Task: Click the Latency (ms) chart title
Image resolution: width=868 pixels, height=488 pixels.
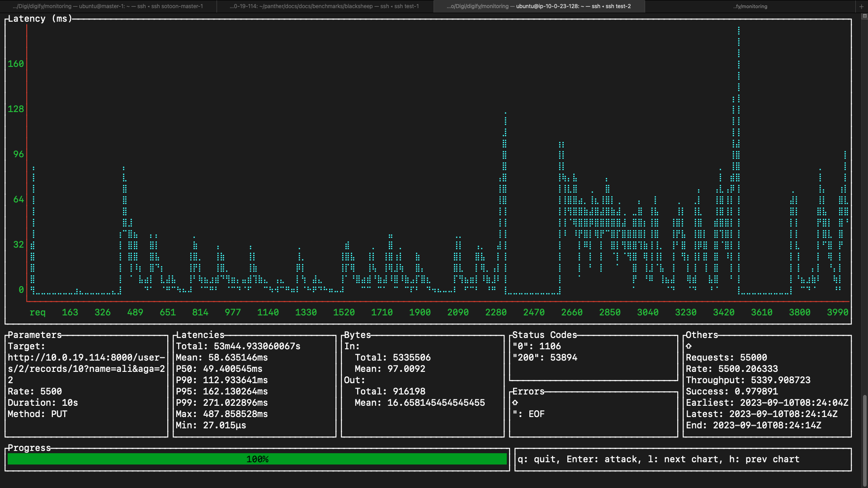Action: point(40,19)
